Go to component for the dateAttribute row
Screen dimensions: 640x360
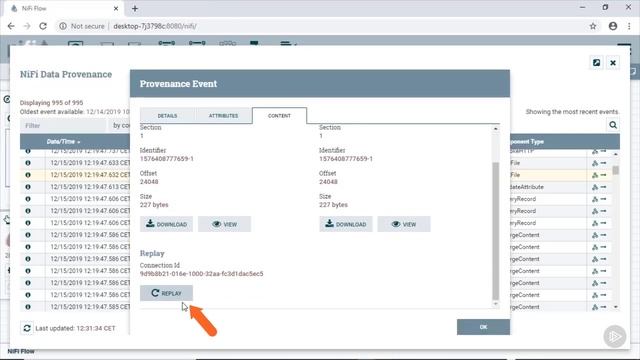point(603,187)
